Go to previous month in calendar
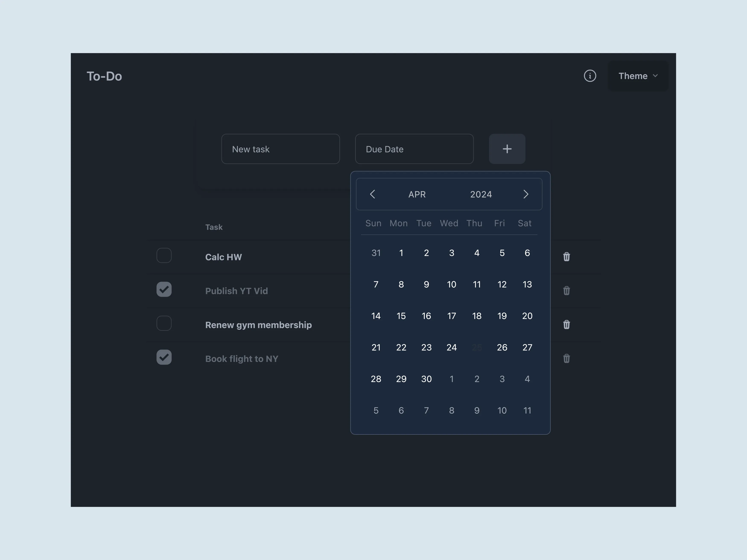The image size is (747, 560). point(372,194)
